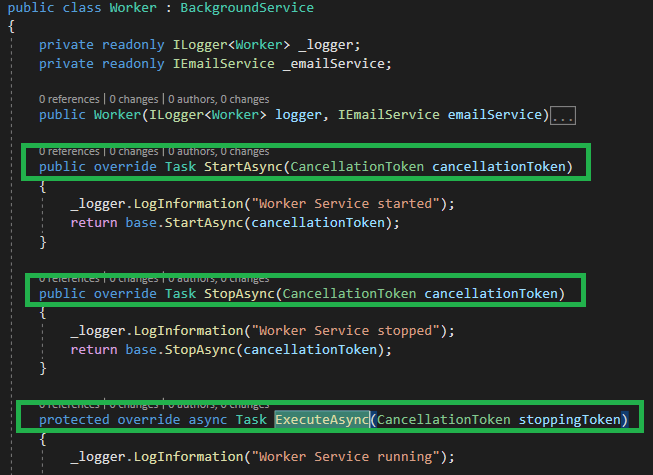Screen dimensions: 653x475
Task: Click the 'return' keyword before base.StartAsync
Action: click(x=94, y=223)
